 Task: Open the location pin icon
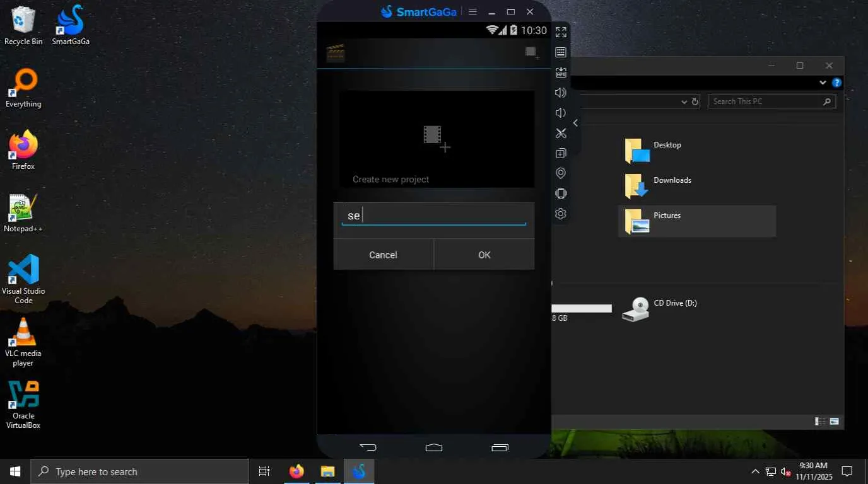(x=561, y=173)
